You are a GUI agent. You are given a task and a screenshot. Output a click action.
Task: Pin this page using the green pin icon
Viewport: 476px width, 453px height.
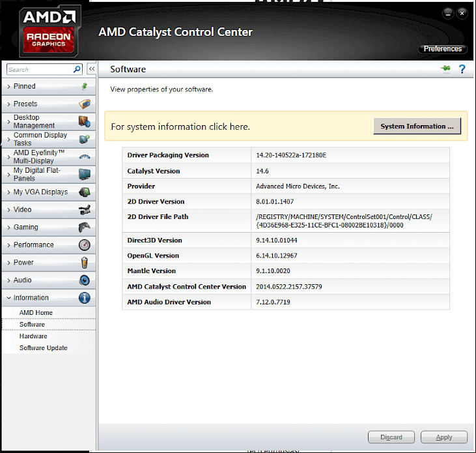(x=445, y=68)
